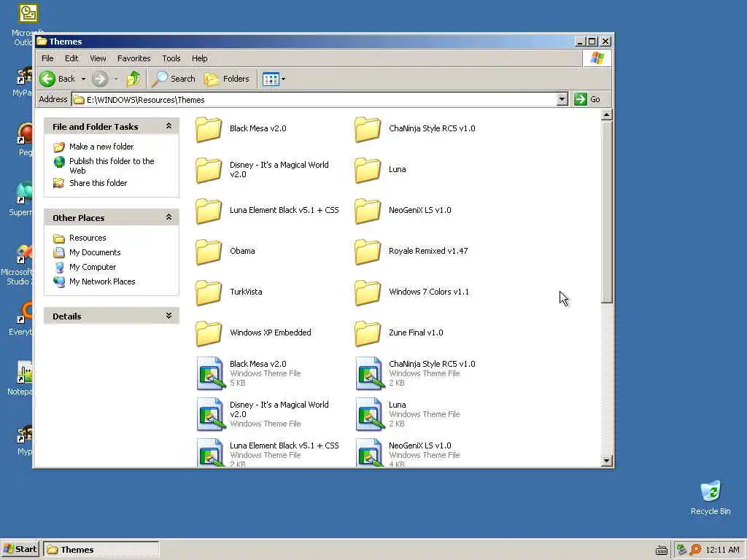Open the View menu
The image size is (747, 560).
98,58
